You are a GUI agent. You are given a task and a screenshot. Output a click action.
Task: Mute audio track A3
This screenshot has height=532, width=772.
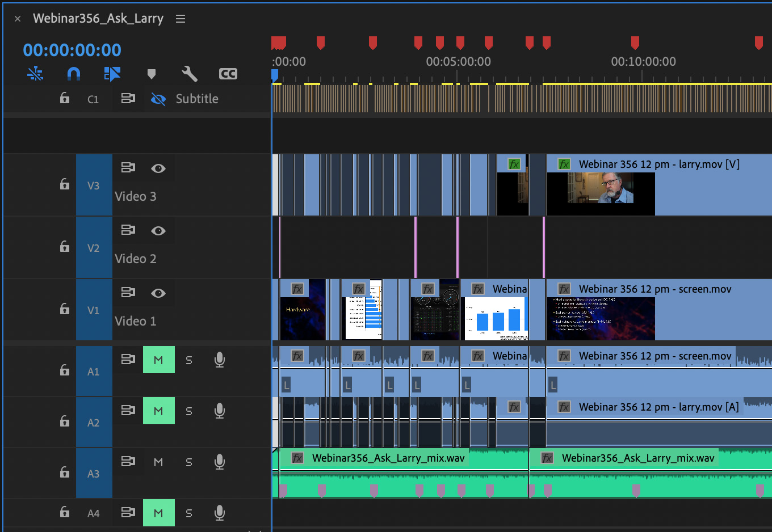(158, 462)
